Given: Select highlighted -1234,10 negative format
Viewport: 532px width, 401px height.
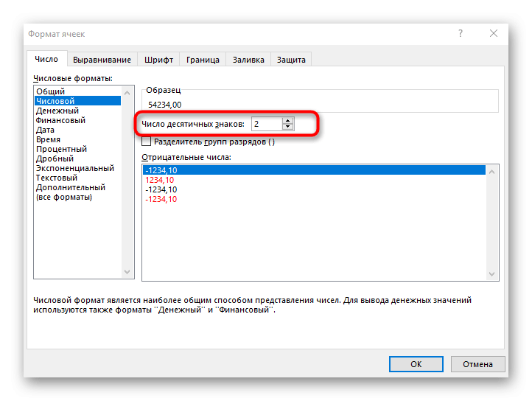Looking at the screenshot, I should click(x=314, y=170).
